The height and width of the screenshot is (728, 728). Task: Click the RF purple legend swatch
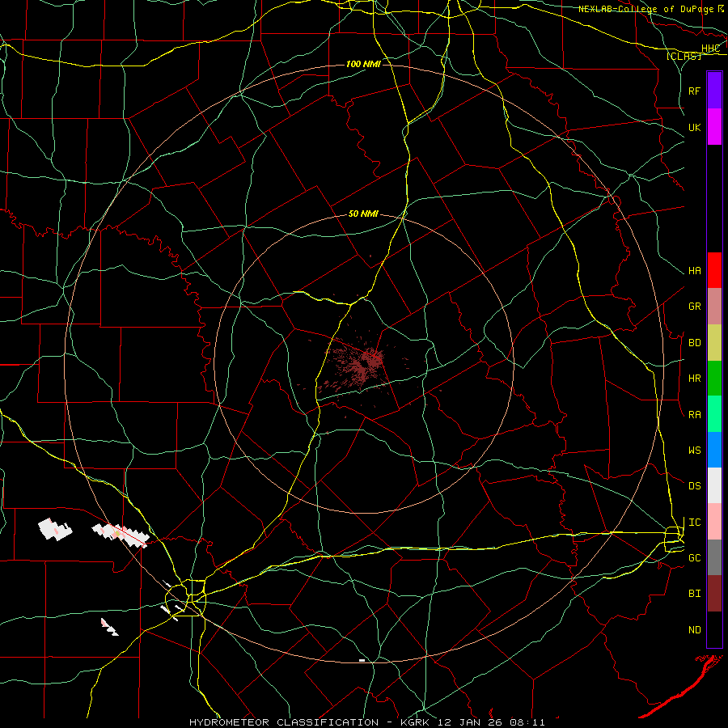714,91
